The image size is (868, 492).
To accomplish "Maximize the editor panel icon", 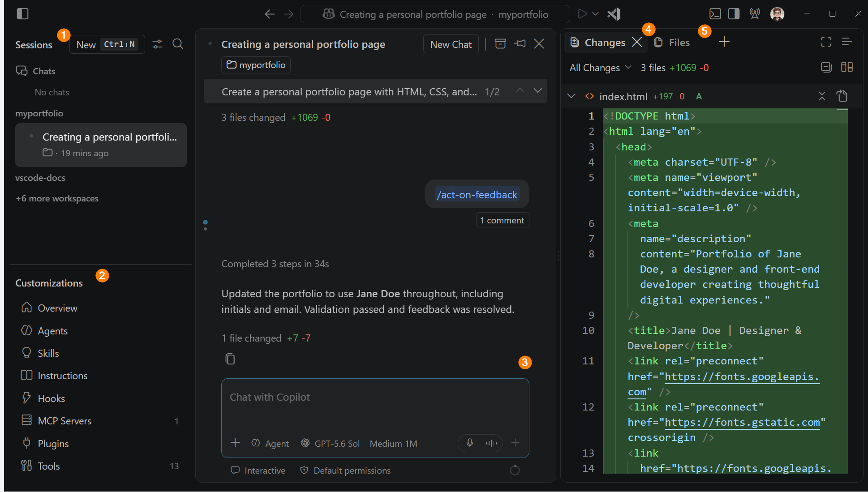I will [826, 42].
